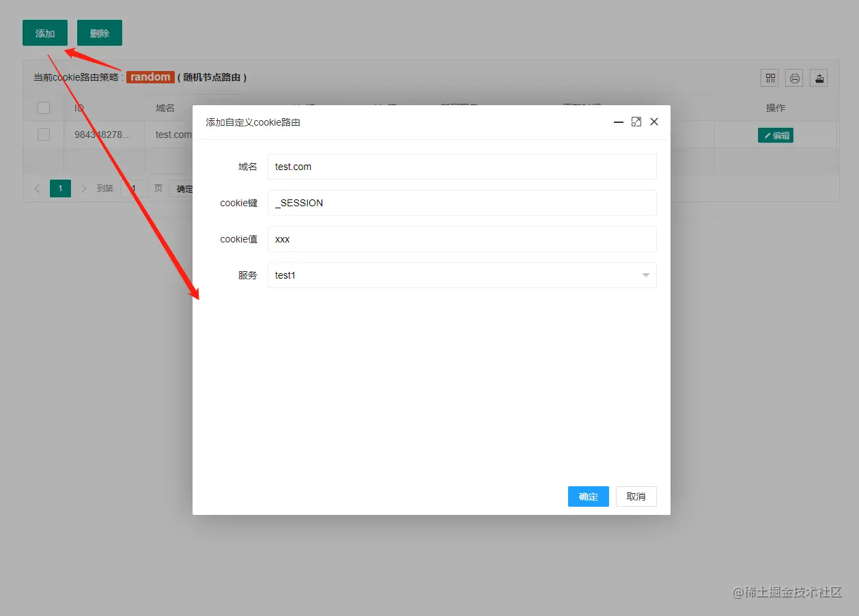The image size is (859, 616).
Task: Click the pencil icon on 编辑
Action: pyautogui.click(x=768, y=135)
